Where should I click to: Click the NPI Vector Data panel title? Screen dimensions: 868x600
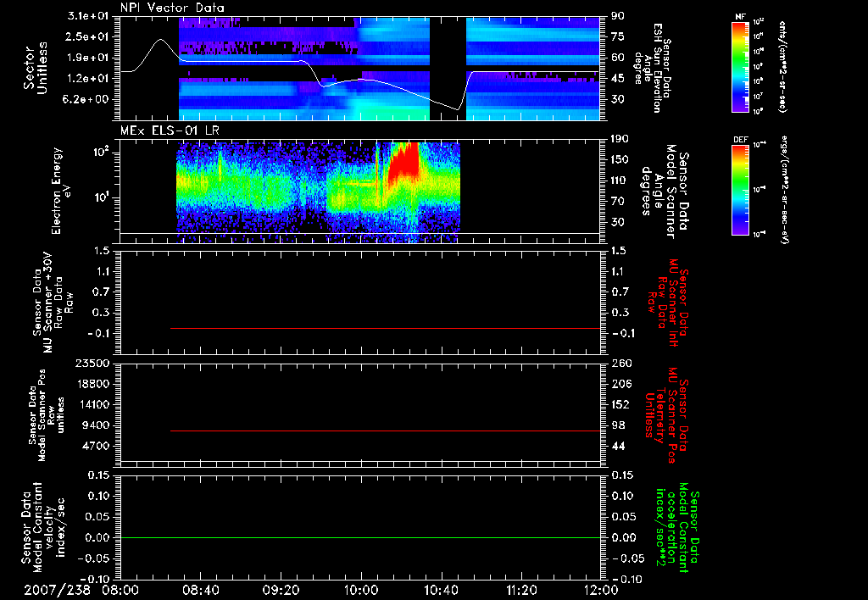[x=172, y=8]
